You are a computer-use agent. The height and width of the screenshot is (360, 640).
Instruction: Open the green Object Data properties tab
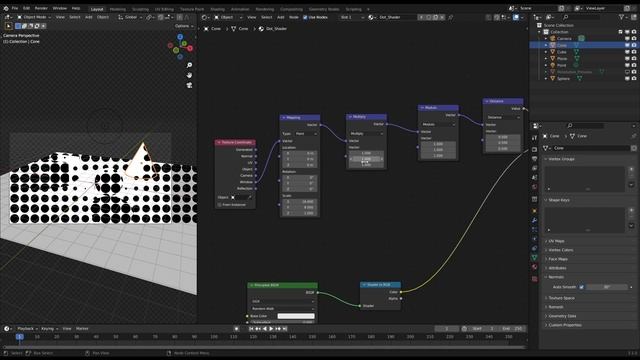point(535,258)
